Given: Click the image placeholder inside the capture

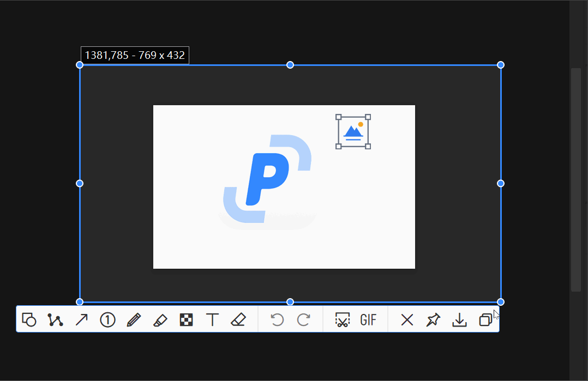Looking at the screenshot, I should 352,131.
